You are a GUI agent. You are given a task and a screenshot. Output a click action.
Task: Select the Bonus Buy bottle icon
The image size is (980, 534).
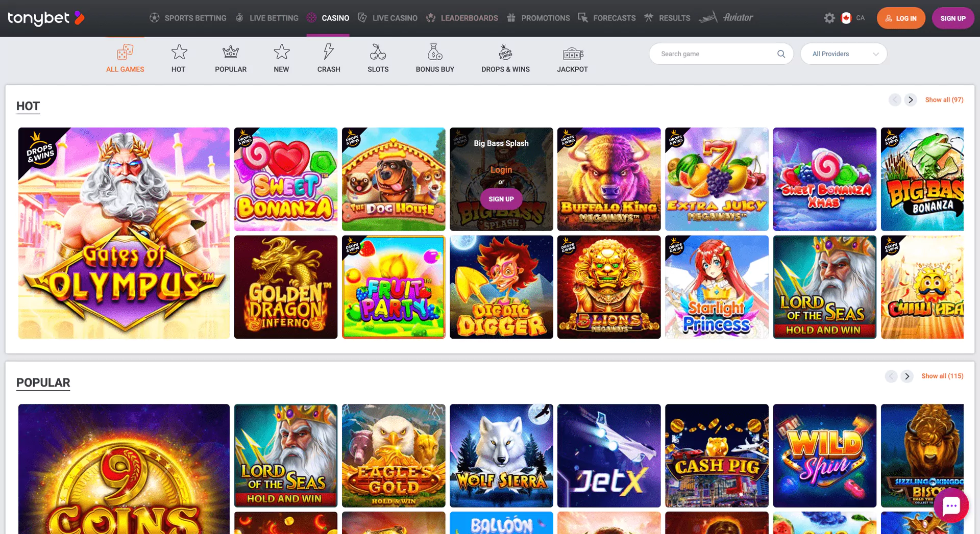[x=435, y=52]
